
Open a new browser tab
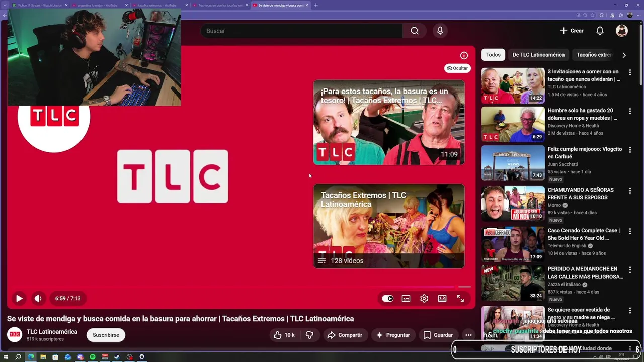[316, 5]
